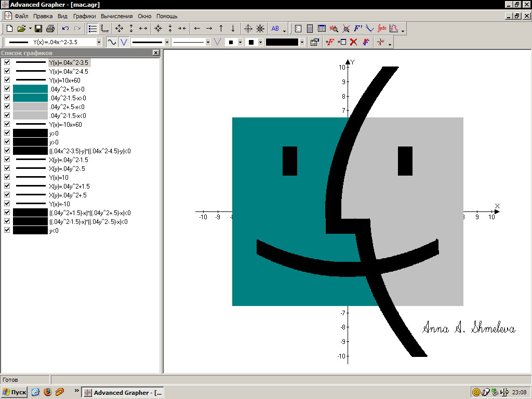Open the calculator tool icon

coord(310,29)
